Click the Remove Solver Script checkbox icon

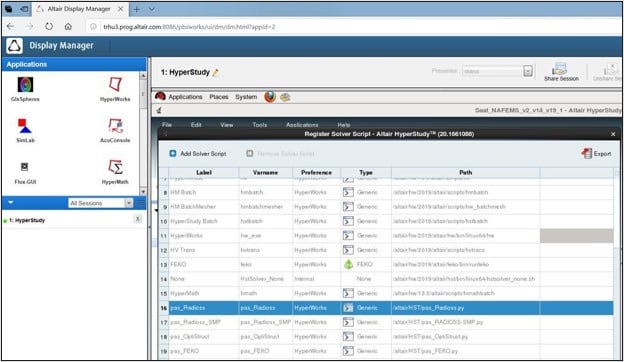coord(250,154)
